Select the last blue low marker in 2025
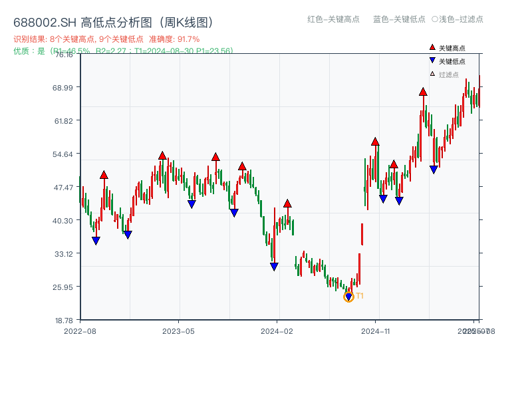This screenshot has height=399, width=532. coord(434,170)
